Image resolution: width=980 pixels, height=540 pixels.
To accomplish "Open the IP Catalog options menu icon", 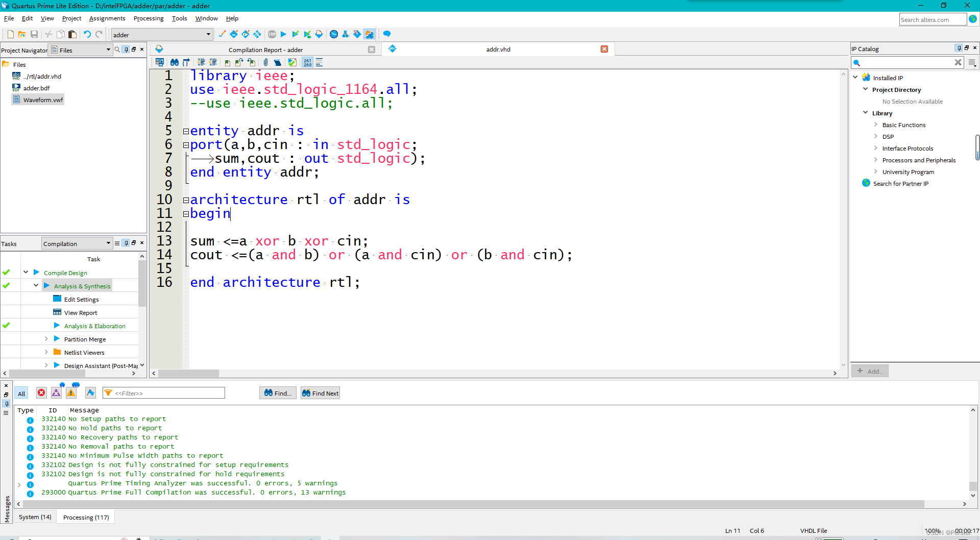I will pyautogui.click(x=972, y=63).
